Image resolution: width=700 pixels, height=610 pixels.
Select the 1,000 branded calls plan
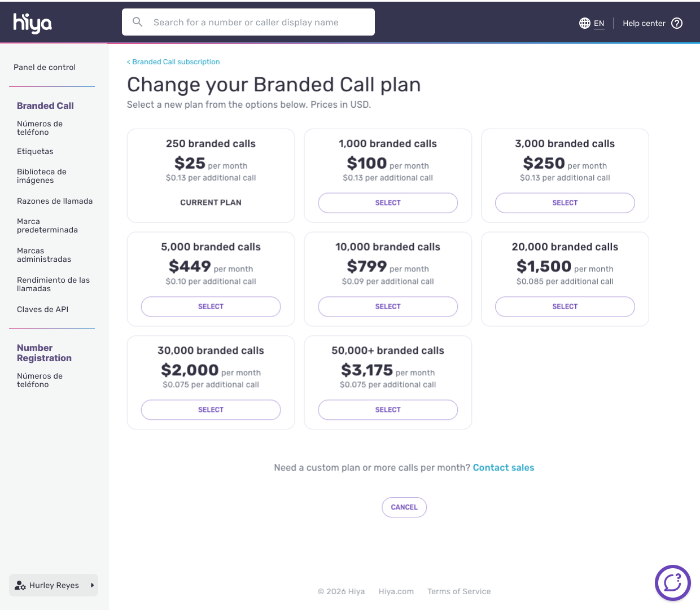(388, 203)
